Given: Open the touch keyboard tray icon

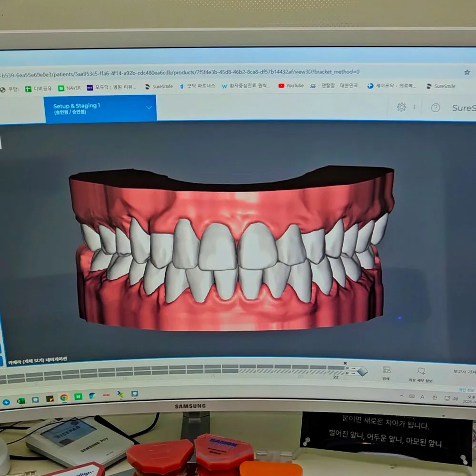Looking at the screenshot, I should [412, 397].
